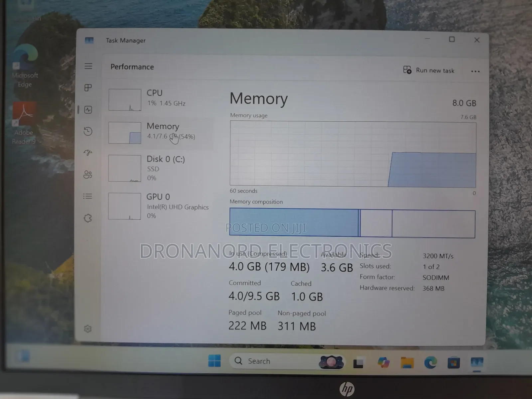Click the Task Manager title bar icon
532x399 pixels.
89,41
